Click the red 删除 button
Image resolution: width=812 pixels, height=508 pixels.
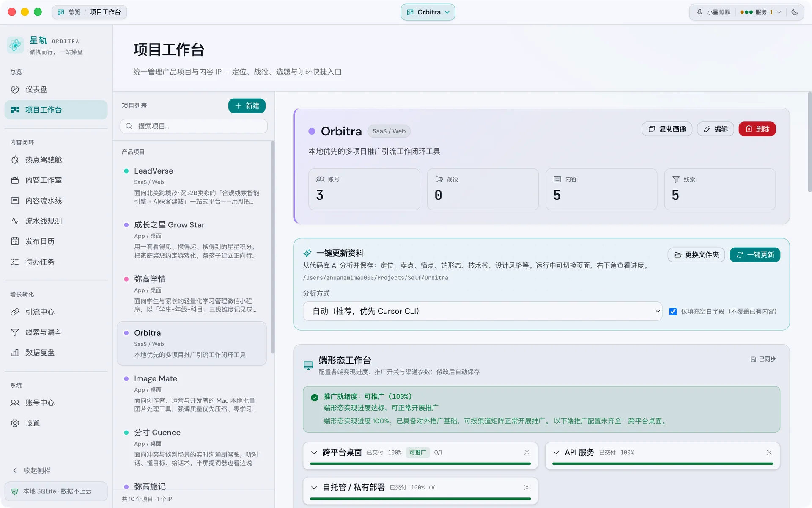click(757, 129)
